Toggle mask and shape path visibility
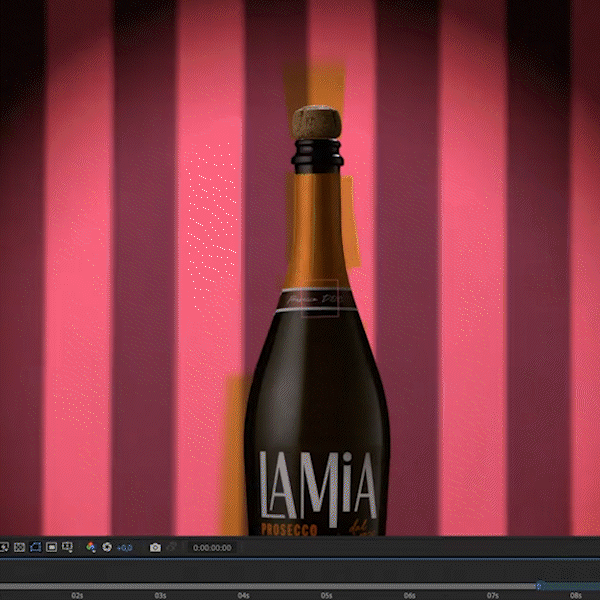600x600 pixels. (x=36, y=547)
